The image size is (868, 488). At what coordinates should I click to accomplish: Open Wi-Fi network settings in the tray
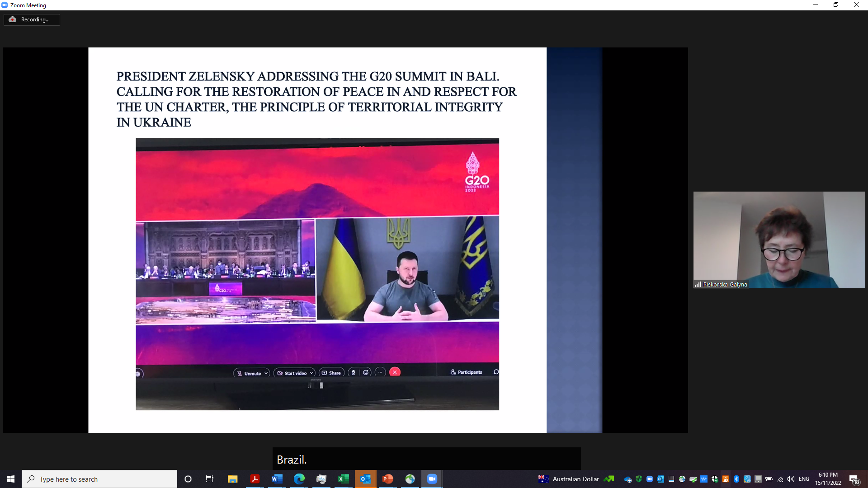click(780, 479)
